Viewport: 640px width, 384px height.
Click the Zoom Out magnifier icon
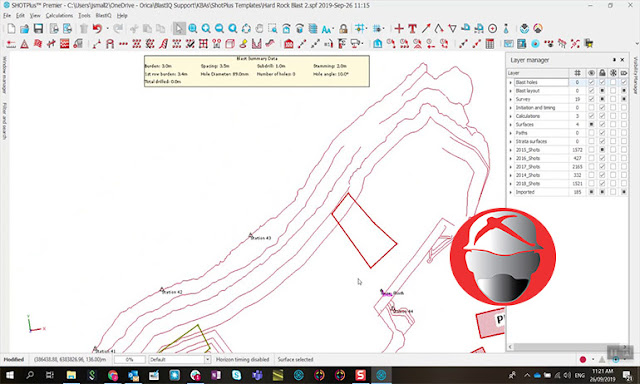[x=219, y=29]
